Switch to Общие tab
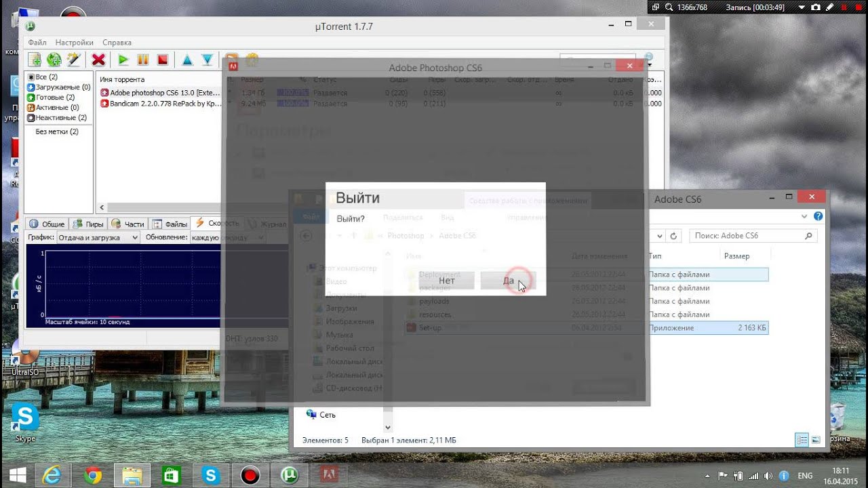 pos(47,224)
